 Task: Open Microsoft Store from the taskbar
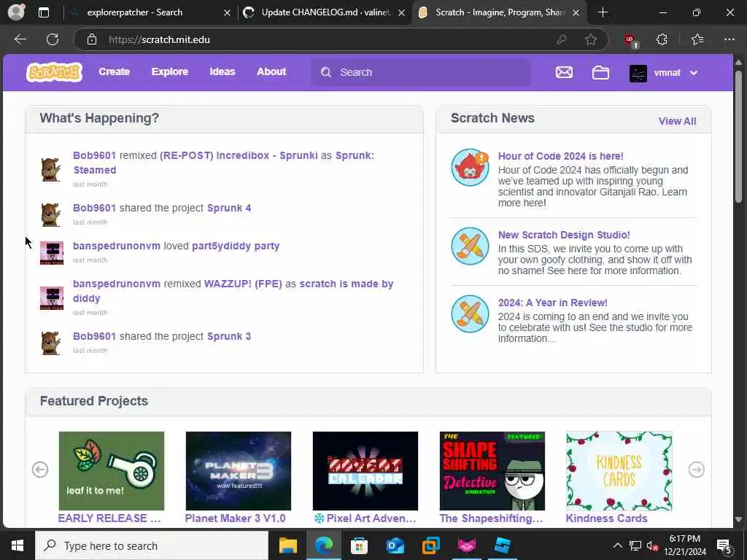359,545
